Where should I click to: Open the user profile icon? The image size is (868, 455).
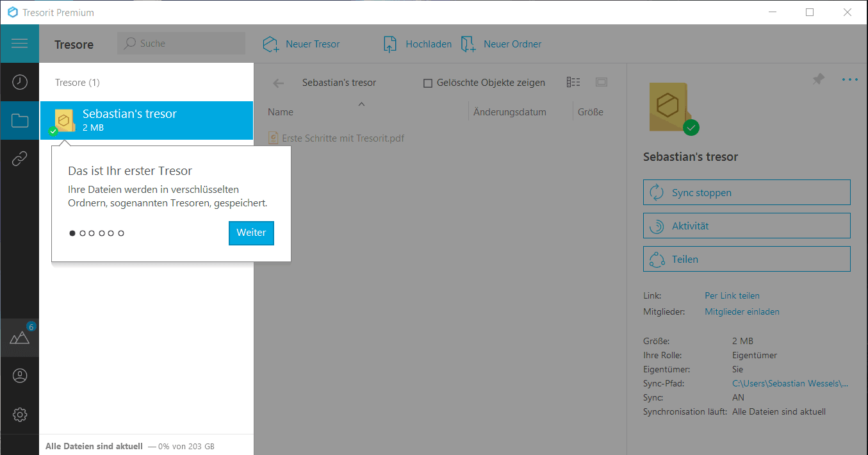coord(20,376)
